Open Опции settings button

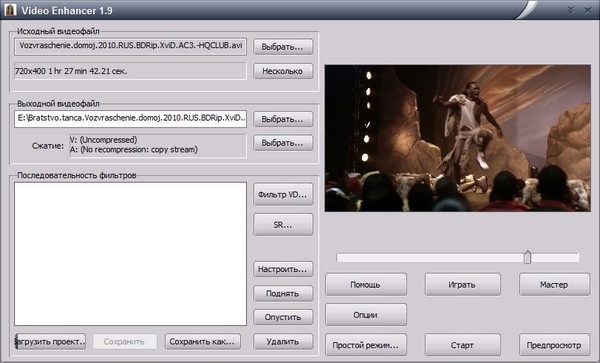coord(366,315)
